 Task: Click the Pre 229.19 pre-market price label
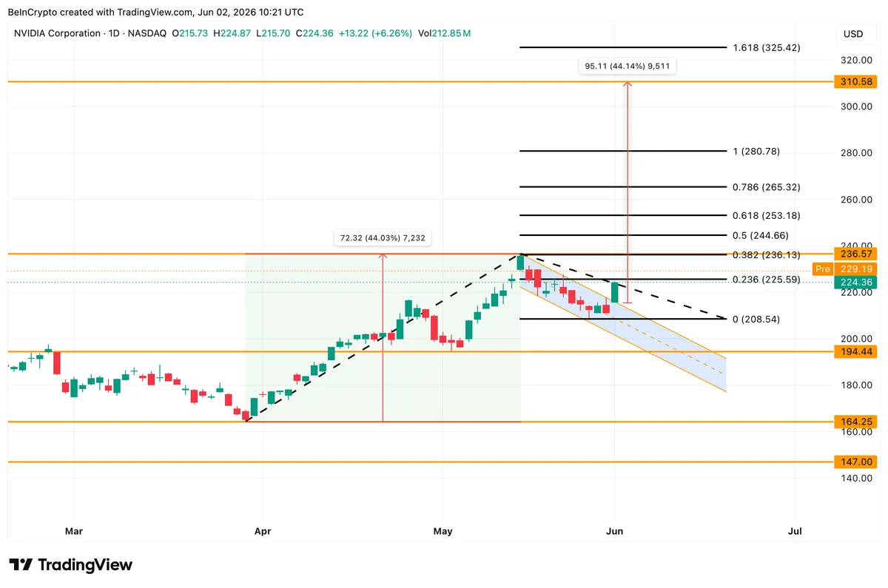tap(844, 269)
